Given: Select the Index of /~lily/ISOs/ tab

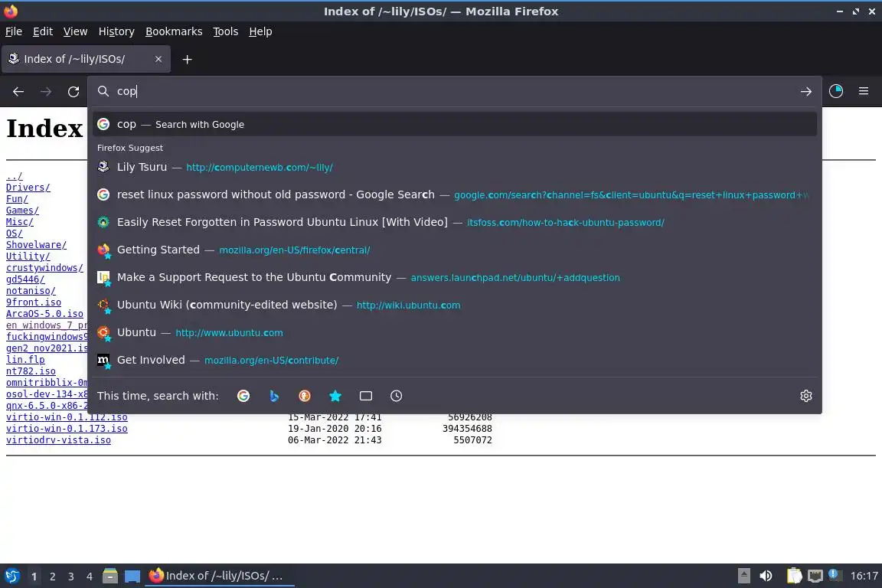Looking at the screenshot, I should pyautogui.click(x=86, y=59).
